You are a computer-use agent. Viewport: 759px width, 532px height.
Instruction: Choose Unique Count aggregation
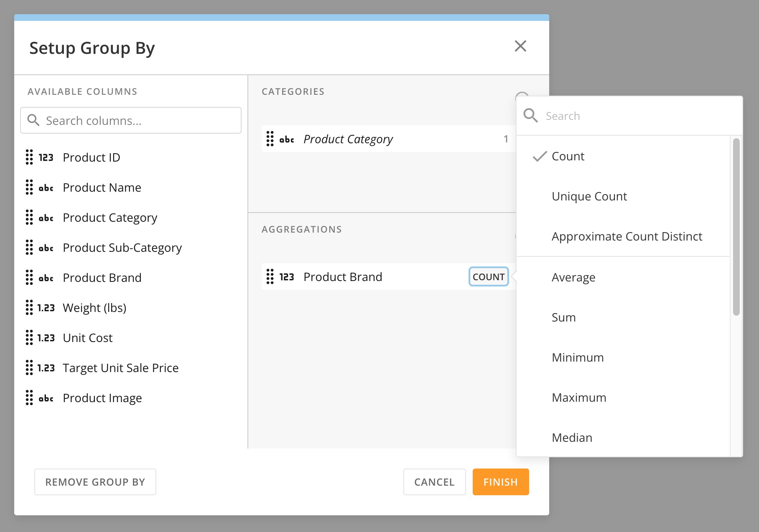(589, 196)
